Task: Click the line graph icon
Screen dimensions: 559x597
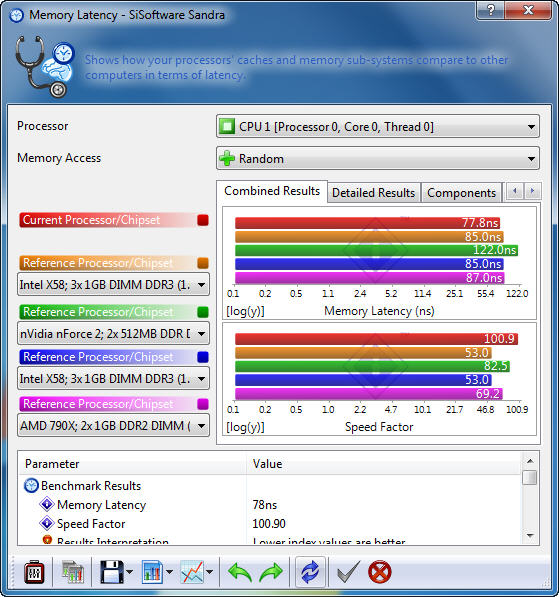Action: (x=192, y=572)
